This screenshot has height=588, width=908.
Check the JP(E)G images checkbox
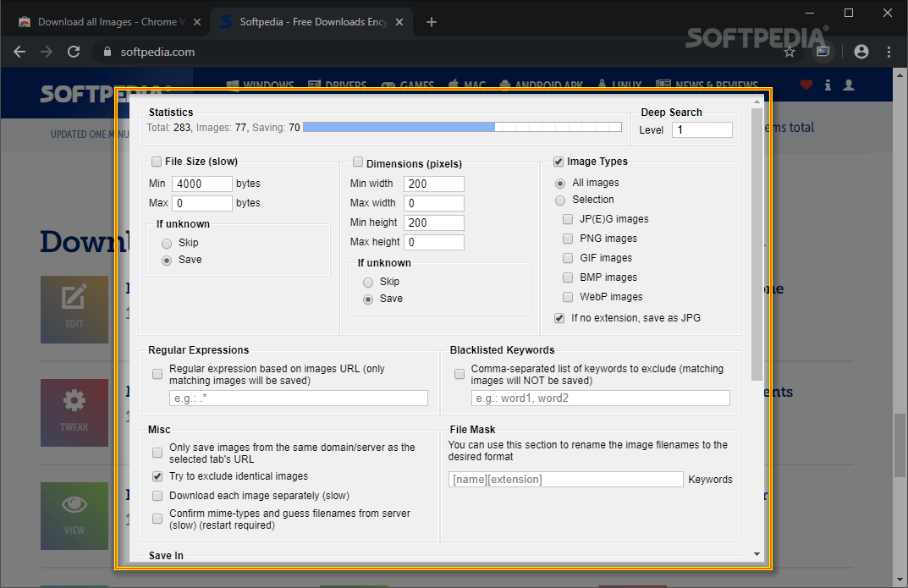tap(568, 219)
